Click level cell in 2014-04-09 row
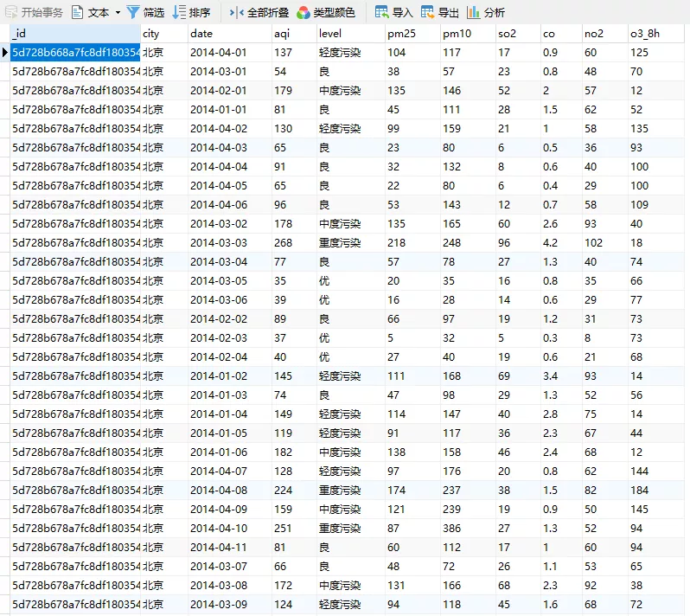This screenshot has width=690, height=616. click(351, 509)
